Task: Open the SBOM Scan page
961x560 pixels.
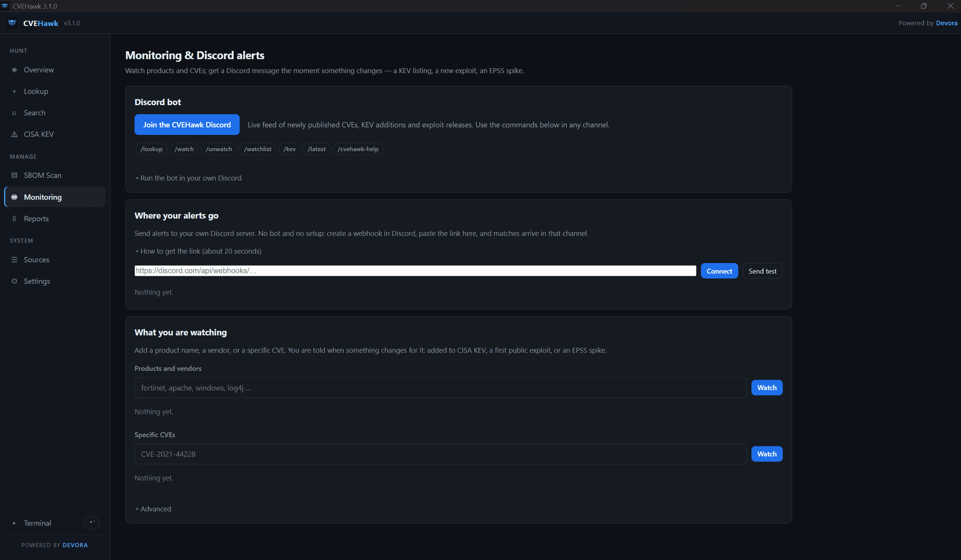Action: tap(55, 175)
